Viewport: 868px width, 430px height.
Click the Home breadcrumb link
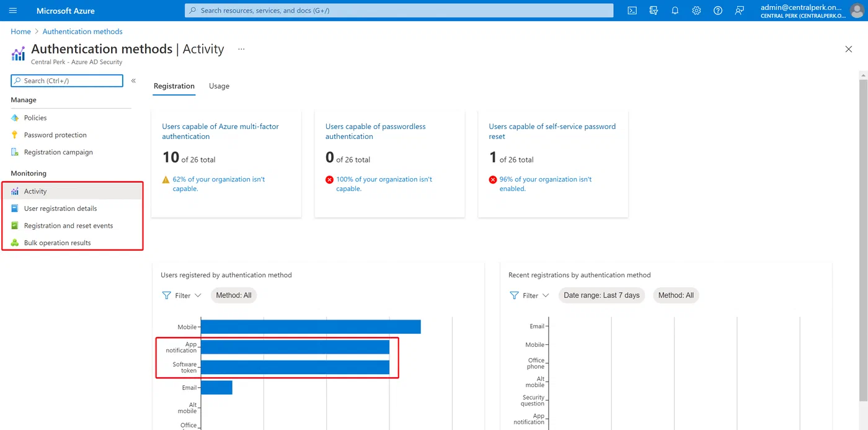[20, 32]
